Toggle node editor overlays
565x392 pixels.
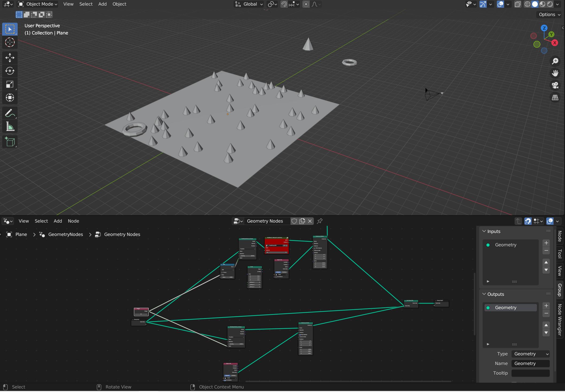[x=550, y=221]
